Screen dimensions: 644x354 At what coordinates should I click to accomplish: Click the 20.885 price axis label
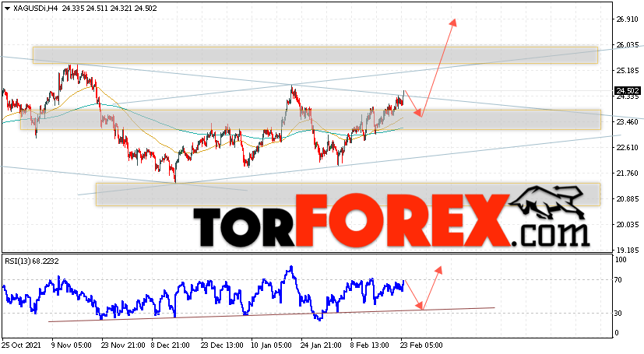point(627,199)
